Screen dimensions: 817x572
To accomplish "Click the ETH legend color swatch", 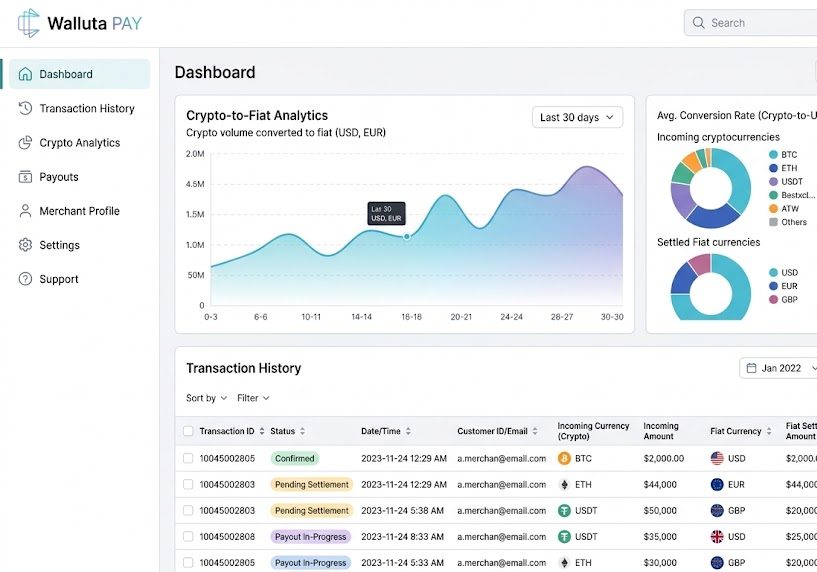I will pos(773,168).
